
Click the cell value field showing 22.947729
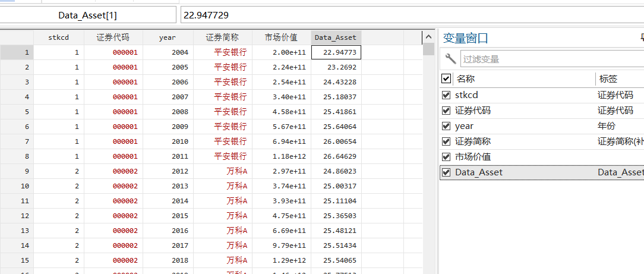click(412, 15)
